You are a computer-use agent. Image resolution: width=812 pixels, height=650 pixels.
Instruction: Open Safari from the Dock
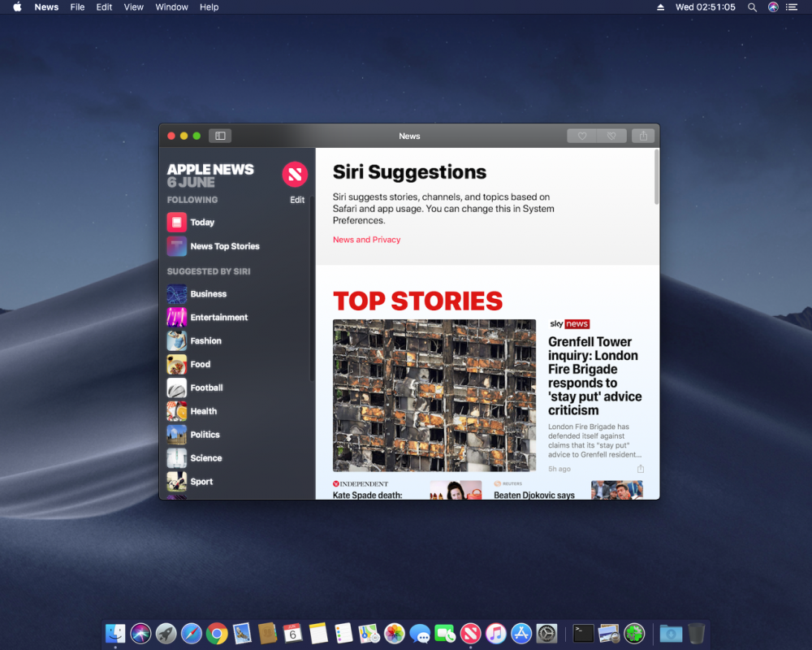191,634
